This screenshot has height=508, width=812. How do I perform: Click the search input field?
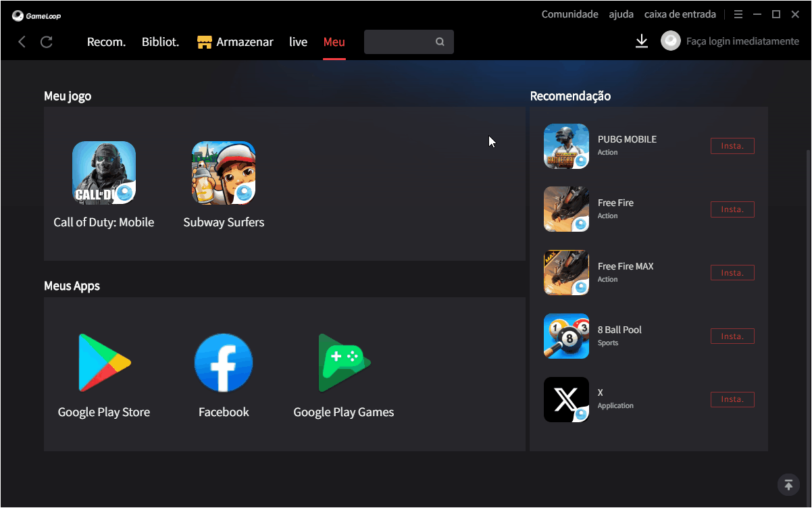tap(400, 42)
